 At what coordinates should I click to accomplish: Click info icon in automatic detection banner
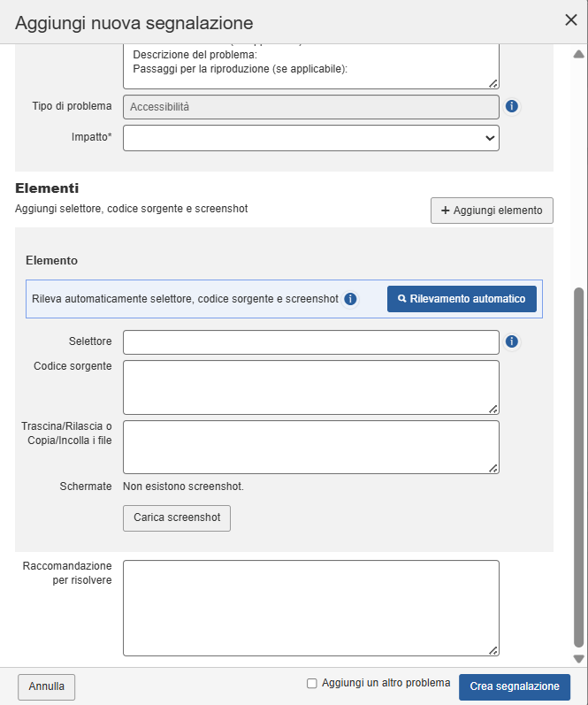(350, 299)
